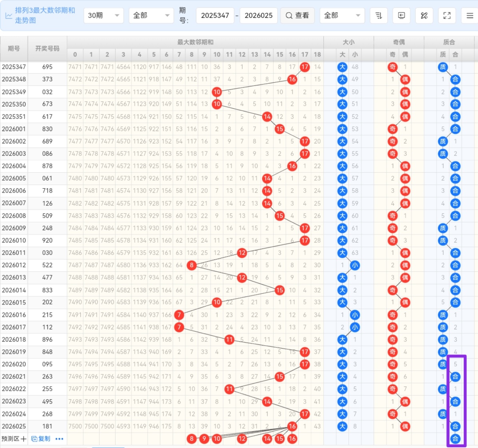The width and height of the screenshot is (478, 448).
Task: Open the 全部 dropdown right of 查看
Action: (x=342, y=16)
